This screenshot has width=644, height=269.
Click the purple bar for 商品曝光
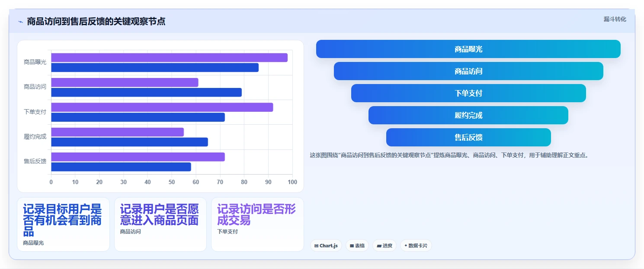[169, 58]
